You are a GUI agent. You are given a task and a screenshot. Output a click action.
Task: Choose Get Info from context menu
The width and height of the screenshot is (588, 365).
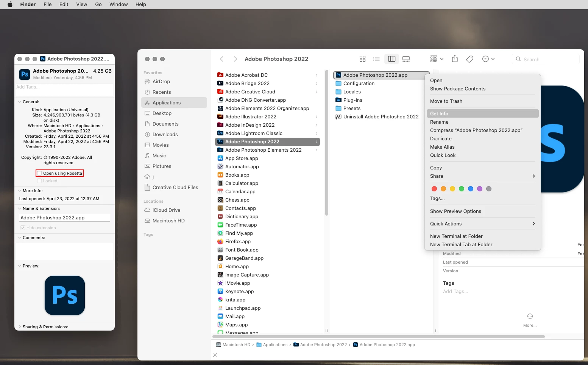[482, 113]
